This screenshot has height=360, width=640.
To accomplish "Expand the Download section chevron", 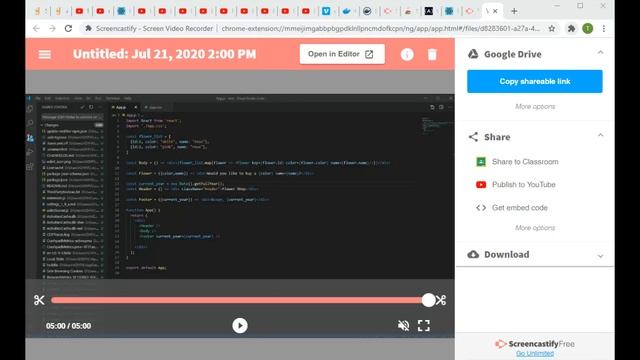I will pyautogui.click(x=600, y=256).
